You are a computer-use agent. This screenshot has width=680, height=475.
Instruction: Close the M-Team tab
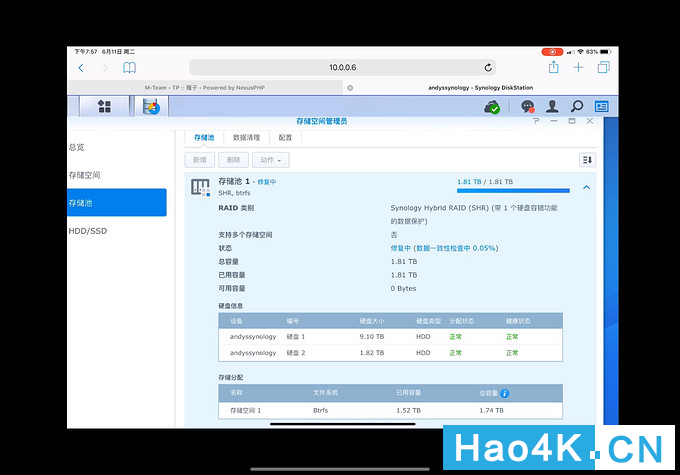[350, 88]
